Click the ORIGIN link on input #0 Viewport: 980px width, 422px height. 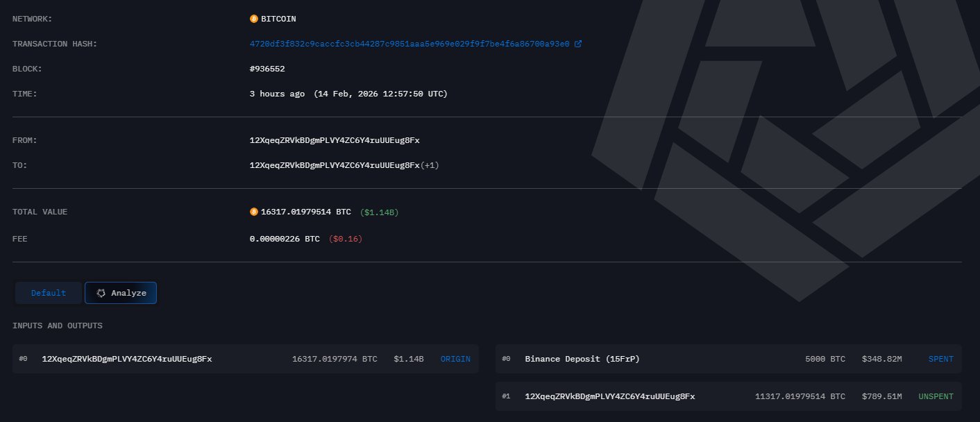click(455, 359)
